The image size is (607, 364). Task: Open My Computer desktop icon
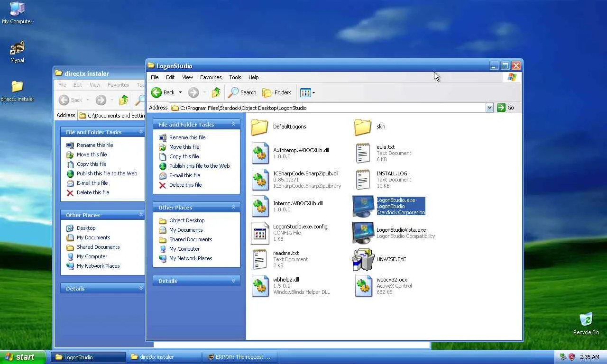(x=17, y=13)
